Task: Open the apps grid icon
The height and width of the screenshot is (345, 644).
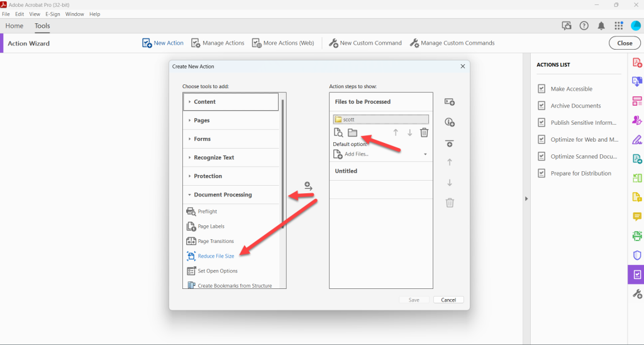Action: 619,26
